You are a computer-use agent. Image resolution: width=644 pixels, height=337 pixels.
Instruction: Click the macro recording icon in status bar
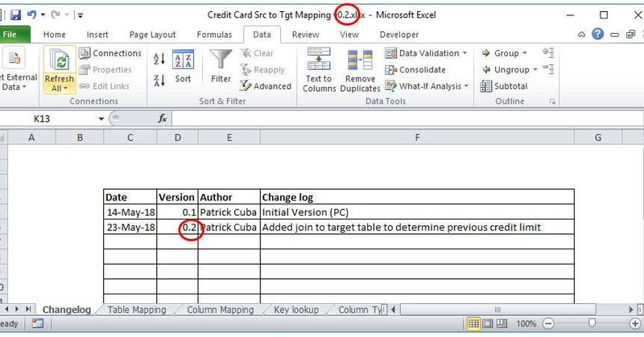(x=37, y=323)
